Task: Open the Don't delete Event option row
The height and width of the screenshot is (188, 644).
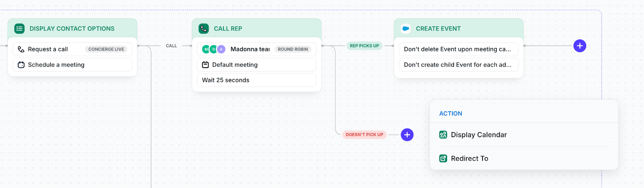Action: coord(458,49)
